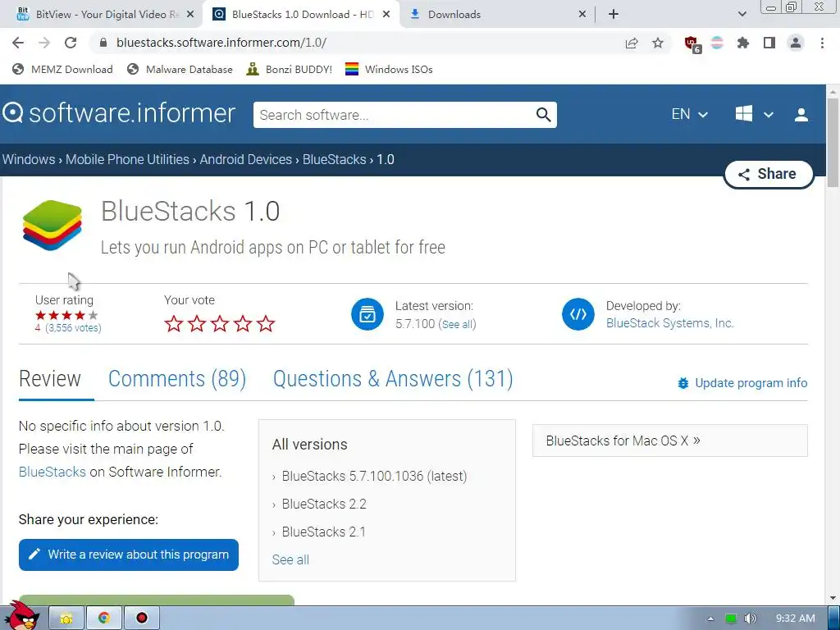The width and height of the screenshot is (840, 630).
Task: Open the Comments (89) tab
Action: [x=177, y=379]
